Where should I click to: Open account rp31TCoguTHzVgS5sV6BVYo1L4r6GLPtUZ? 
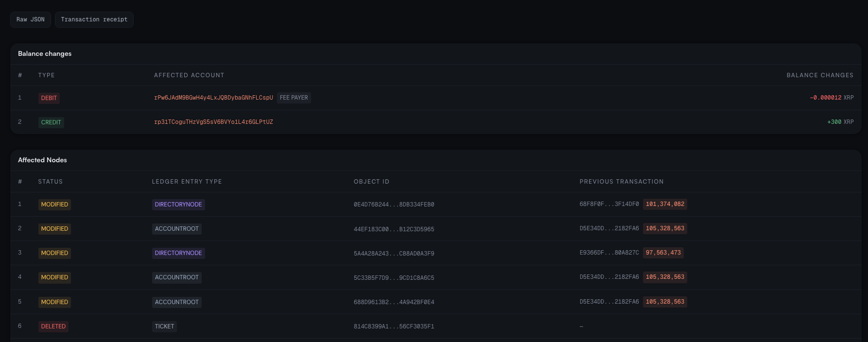(213, 122)
